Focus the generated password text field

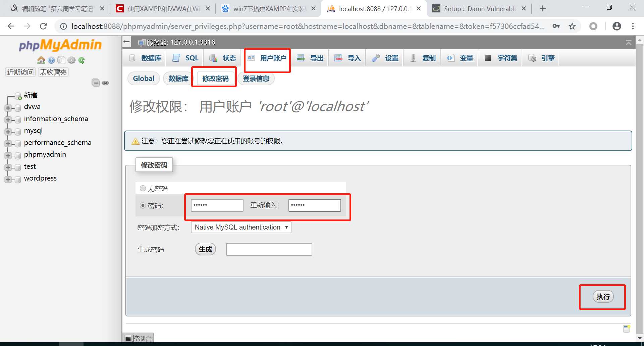[269, 249]
